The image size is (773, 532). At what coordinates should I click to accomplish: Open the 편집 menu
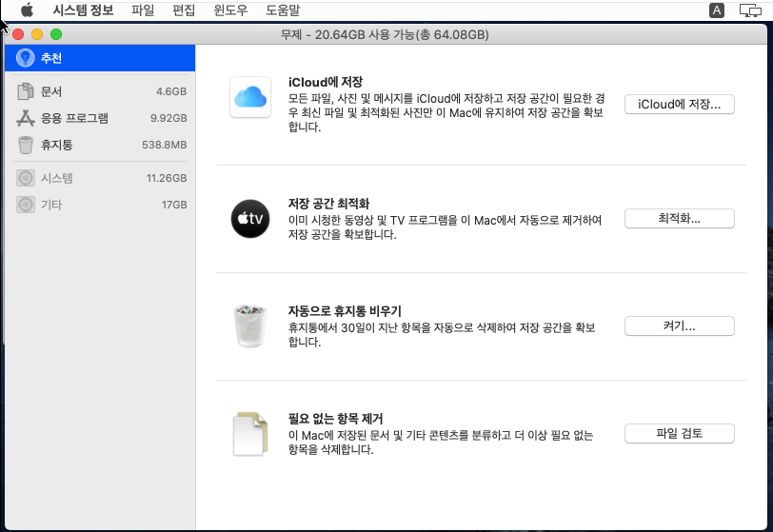[x=185, y=10]
